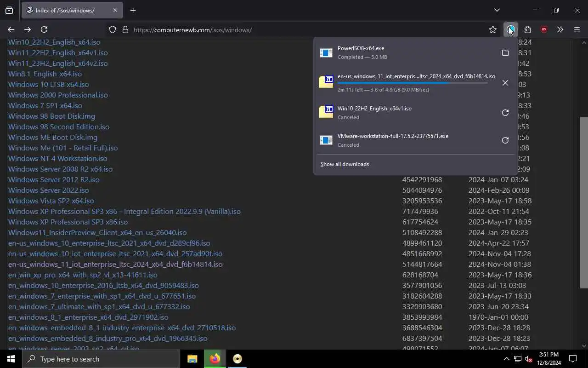Open en_windows_8_1_enterprise_x64_dvd_2971902.iso
Screen dimensions: 588x368
click(88, 317)
